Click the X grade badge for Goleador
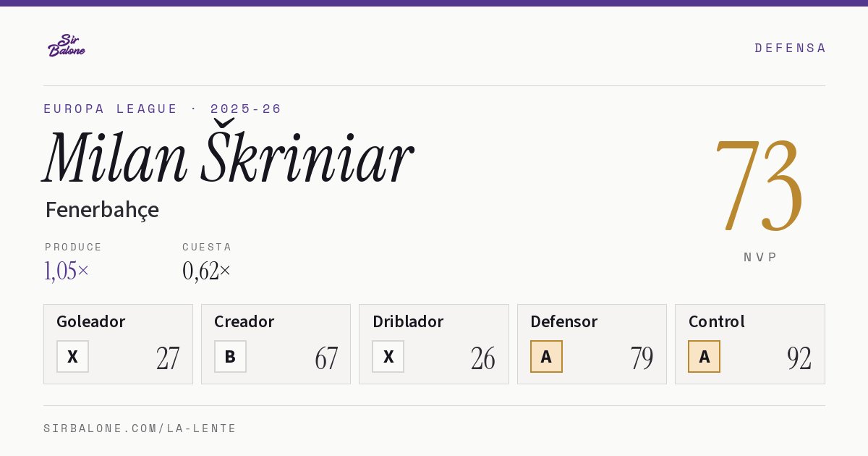Image resolution: width=868 pixels, height=456 pixels. 72,356
